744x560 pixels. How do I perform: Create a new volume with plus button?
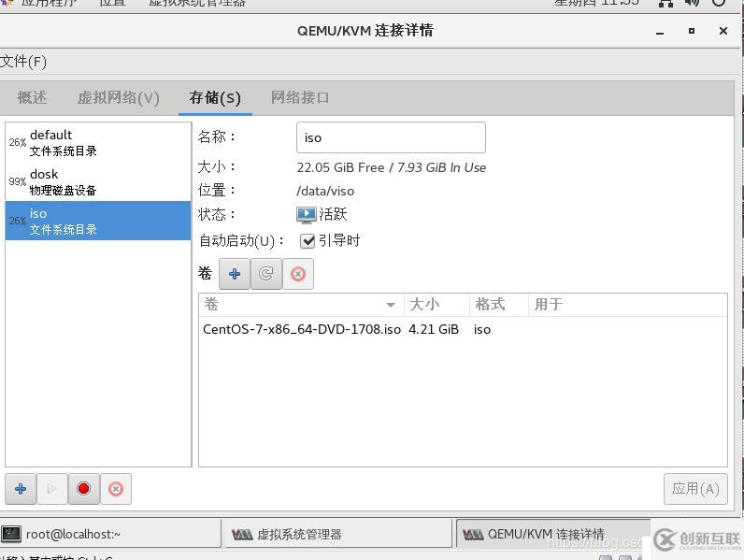click(x=235, y=274)
